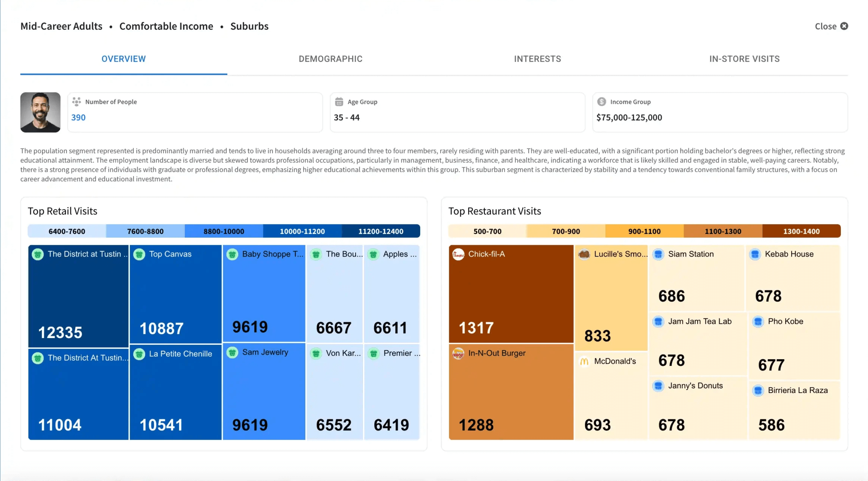
Task: Click the Lucille's Smokehouse logo icon
Action: [x=584, y=254]
